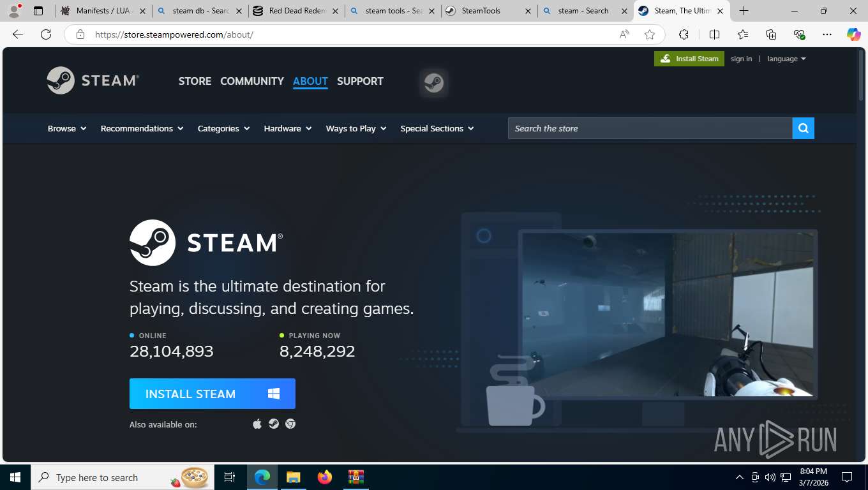Viewport: 868px width, 490px height.
Task: Close the Steam about page tab
Action: pyautogui.click(x=720, y=11)
